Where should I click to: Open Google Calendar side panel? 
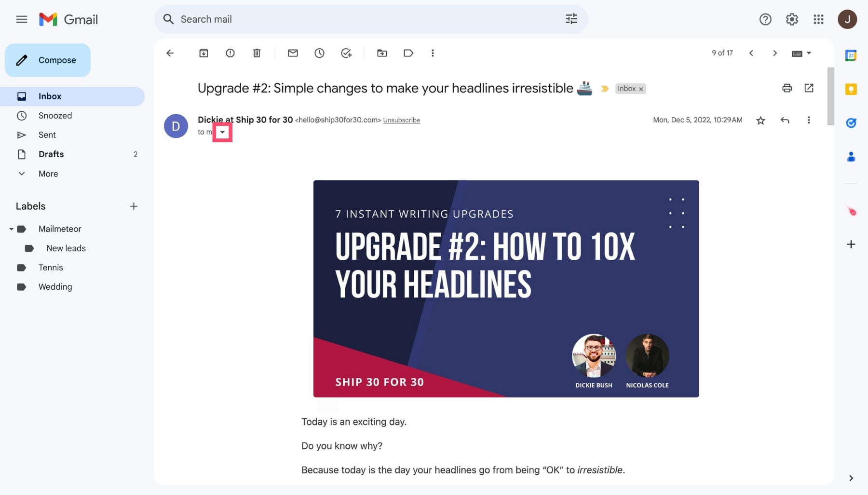point(851,55)
